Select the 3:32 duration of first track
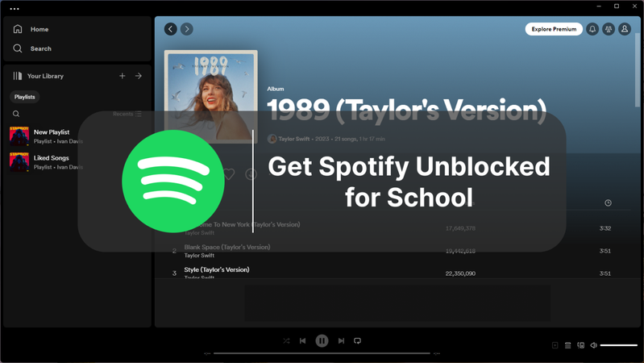644x363 pixels. pyautogui.click(x=605, y=228)
